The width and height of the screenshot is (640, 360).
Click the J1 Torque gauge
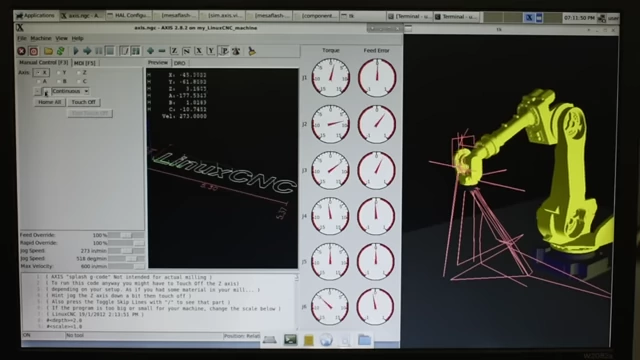click(x=331, y=78)
